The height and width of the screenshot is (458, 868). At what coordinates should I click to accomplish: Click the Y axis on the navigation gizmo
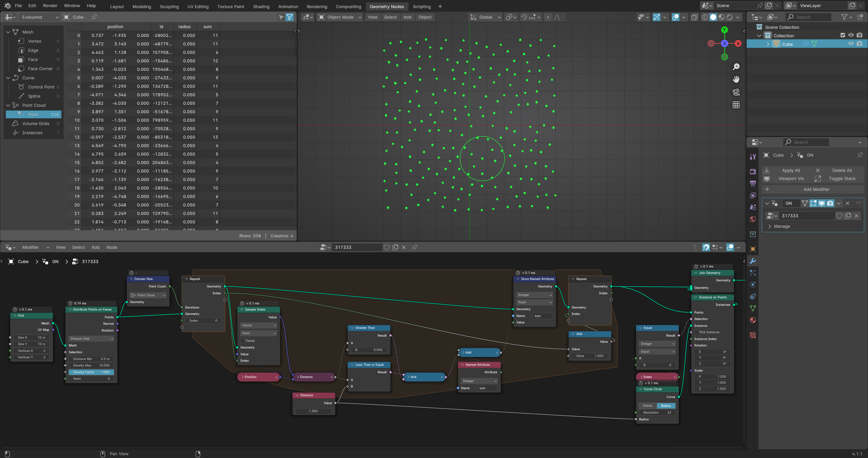tap(725, 30)
